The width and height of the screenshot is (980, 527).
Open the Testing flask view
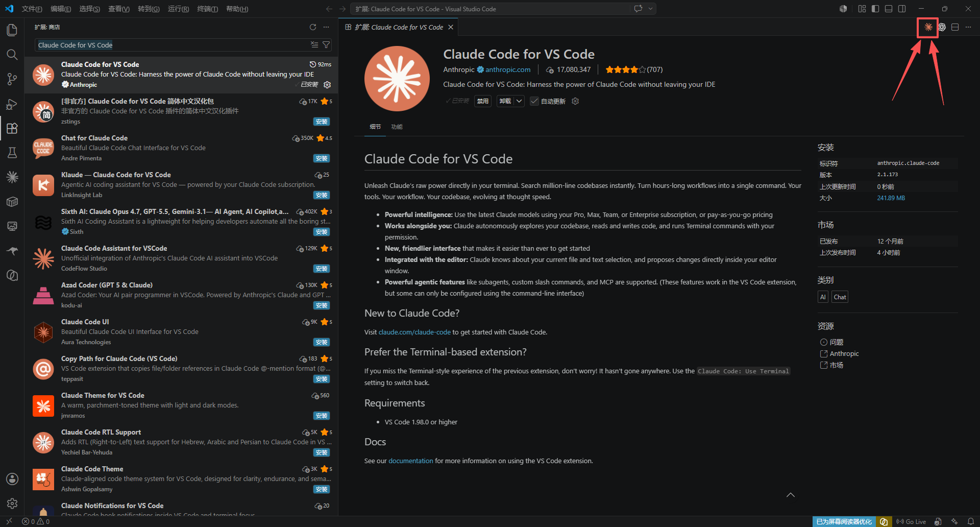[x=12, y=153]
